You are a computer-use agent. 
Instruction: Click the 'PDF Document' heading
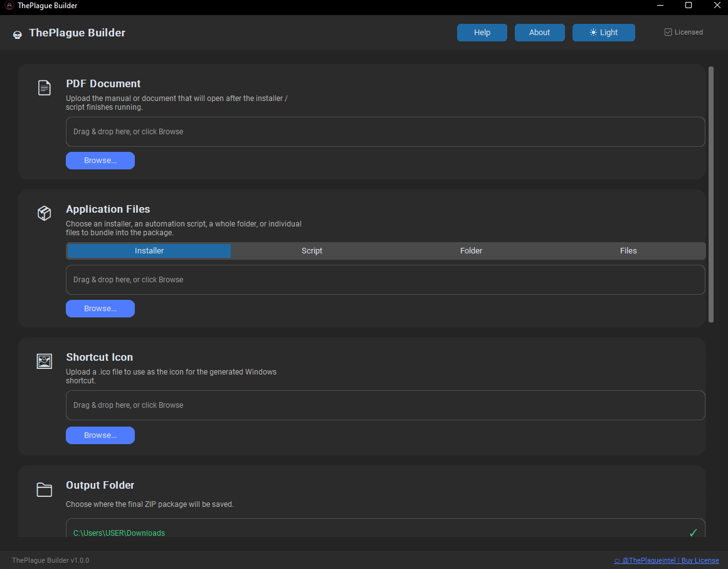click(x=103, y=83)
